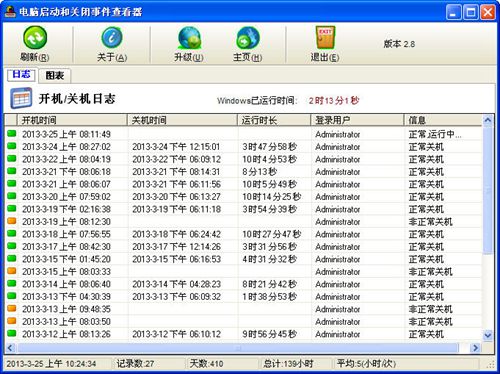Select the green status icon for 2013-3-25 row

point(12,133)
